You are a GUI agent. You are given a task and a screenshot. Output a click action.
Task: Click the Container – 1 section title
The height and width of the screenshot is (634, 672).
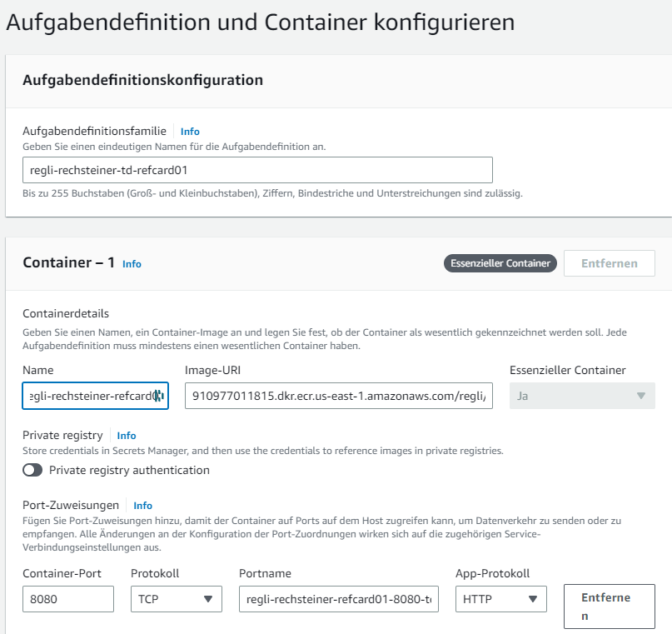67,262
